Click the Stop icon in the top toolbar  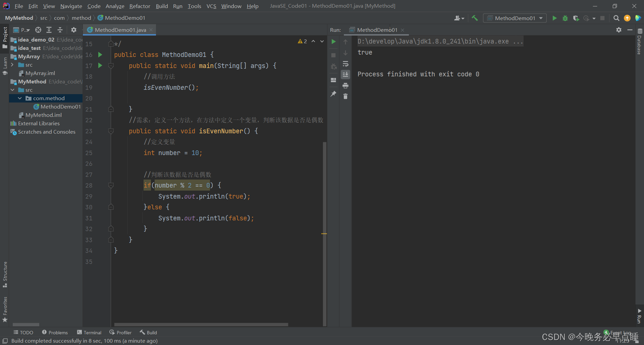tap(602, 18)
